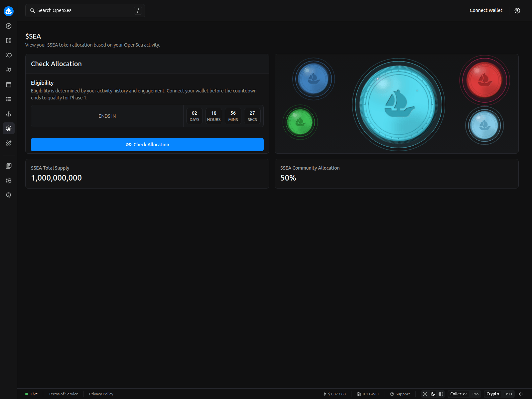Select Crypto currency display
532x399 pixels.
493,394
